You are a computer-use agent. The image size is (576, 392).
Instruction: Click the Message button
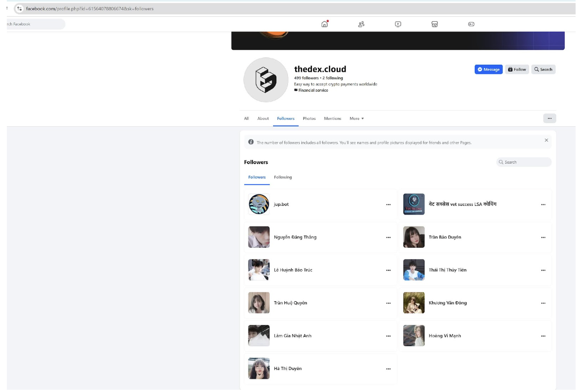488,69
